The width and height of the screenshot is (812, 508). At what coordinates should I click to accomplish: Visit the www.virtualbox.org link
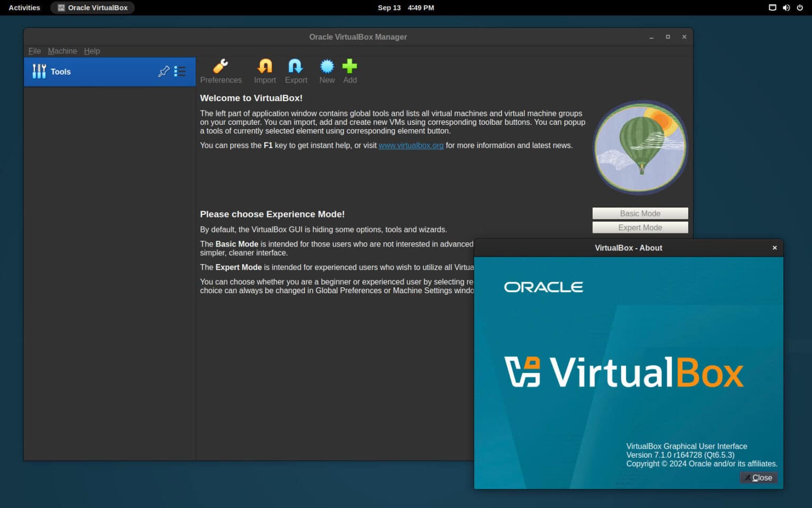coord(411,145)
